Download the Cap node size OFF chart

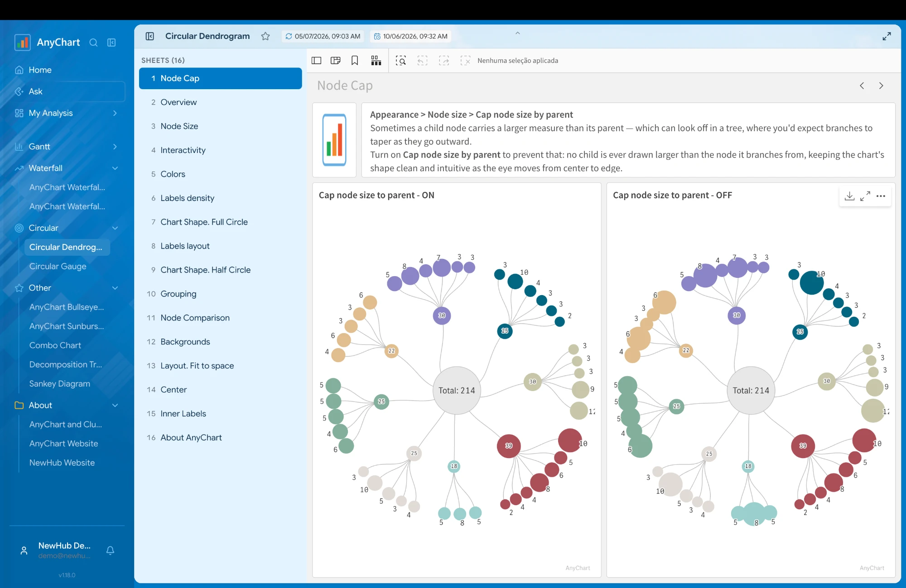[850, 196]
